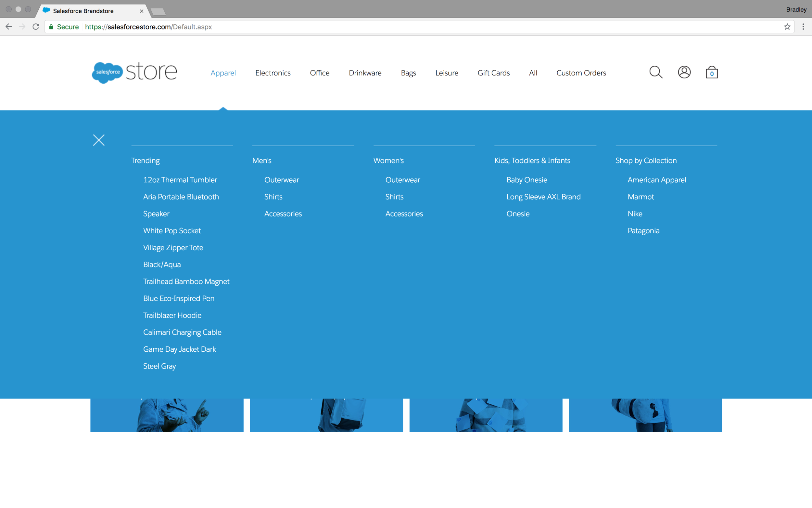This screenshot has width=812, height=508.
Task: Click the Bradley profile name
Action: [x=796, y=10]
